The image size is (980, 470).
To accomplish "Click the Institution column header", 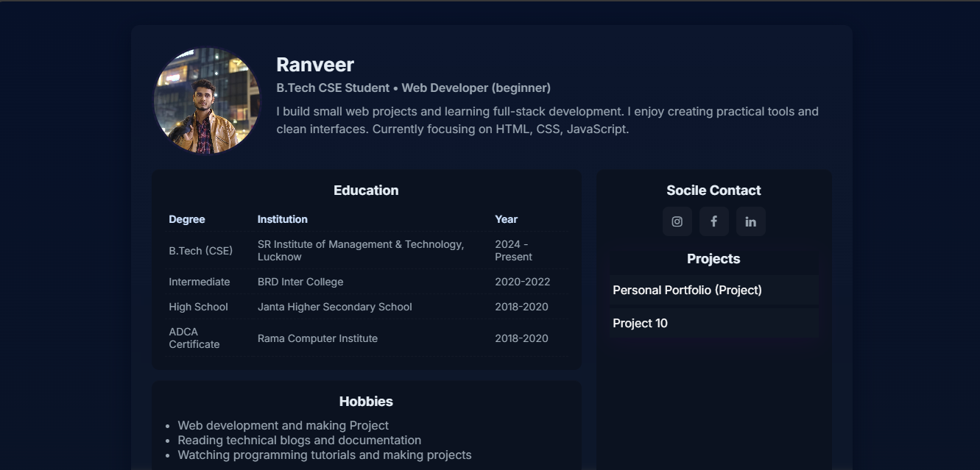I will 283,219.
